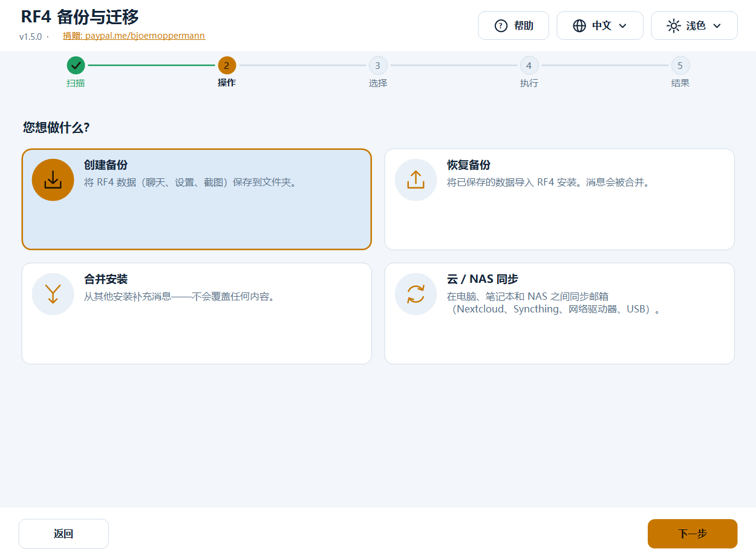Viewport: 756px width, 559px height.
Task: Open the 中文 language dropdown chevron
Action: pyautogui.click(x=622, y=26)
